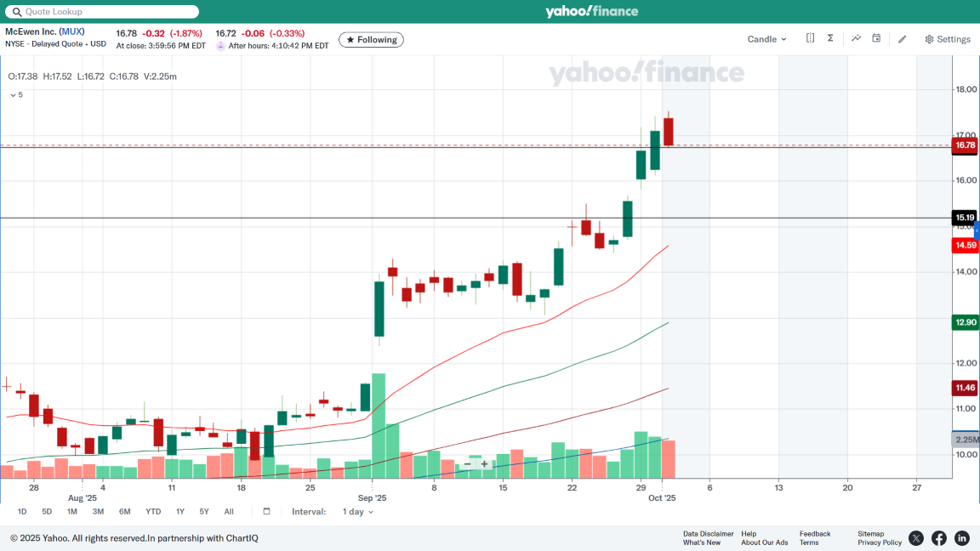This screenshot has width=980, height=551.
Task: Click the Sep '25 label on the time axis
Action: 372,498
